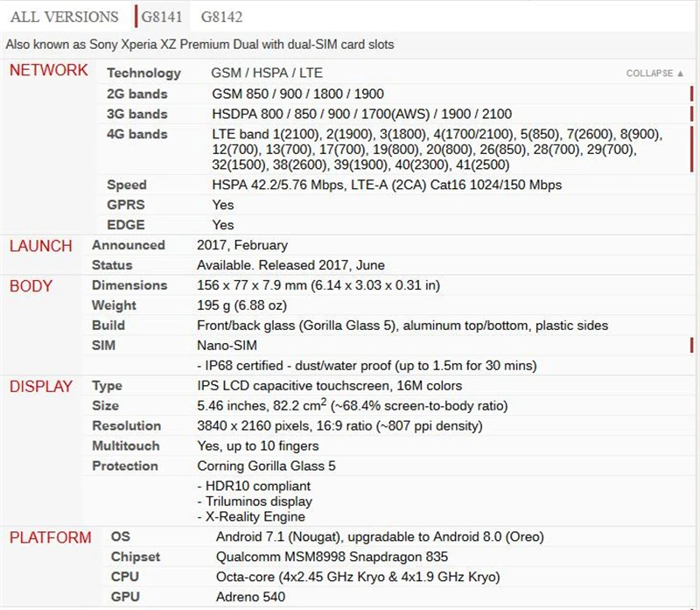
Task: Open the Protection label link
Action: click(125, 466)
